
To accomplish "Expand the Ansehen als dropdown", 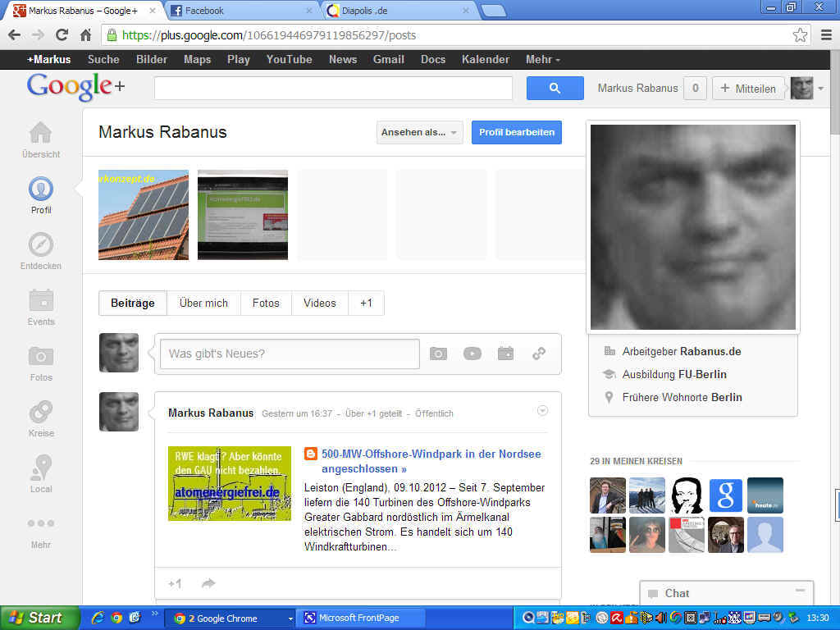I will coord(419,132).
